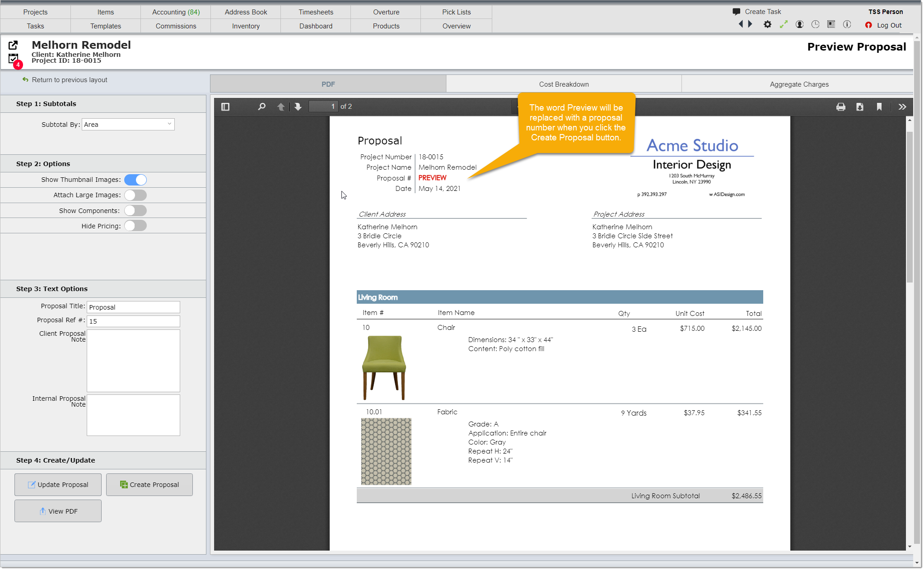This screenshot has width=924, height=570.
Task: Click the green expand arrows icon
Action: point(784,24)
